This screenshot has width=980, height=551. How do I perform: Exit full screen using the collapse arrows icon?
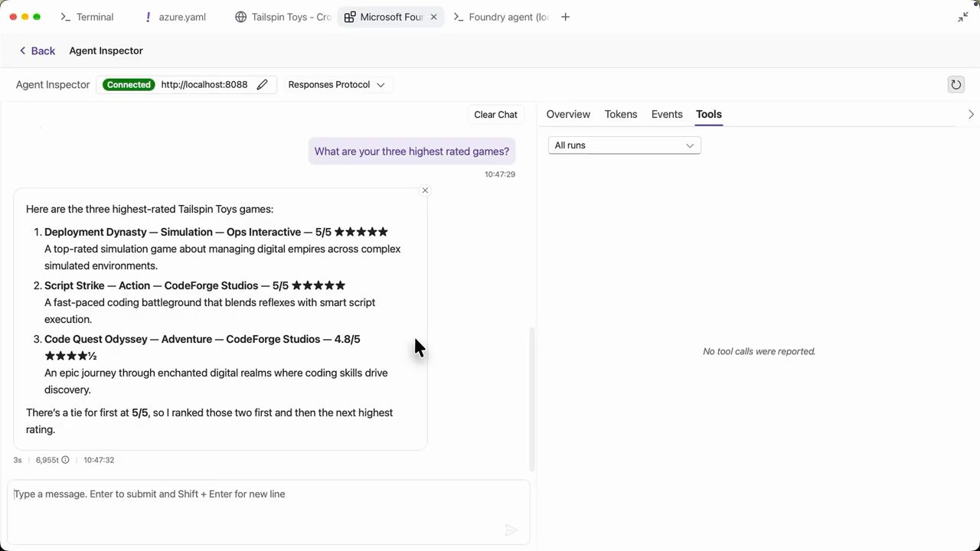963,17
